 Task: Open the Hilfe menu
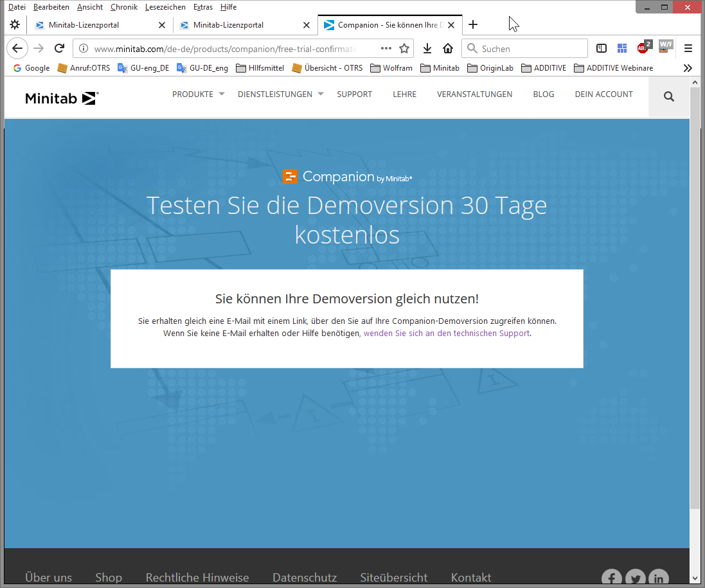[x=228, y=7]
